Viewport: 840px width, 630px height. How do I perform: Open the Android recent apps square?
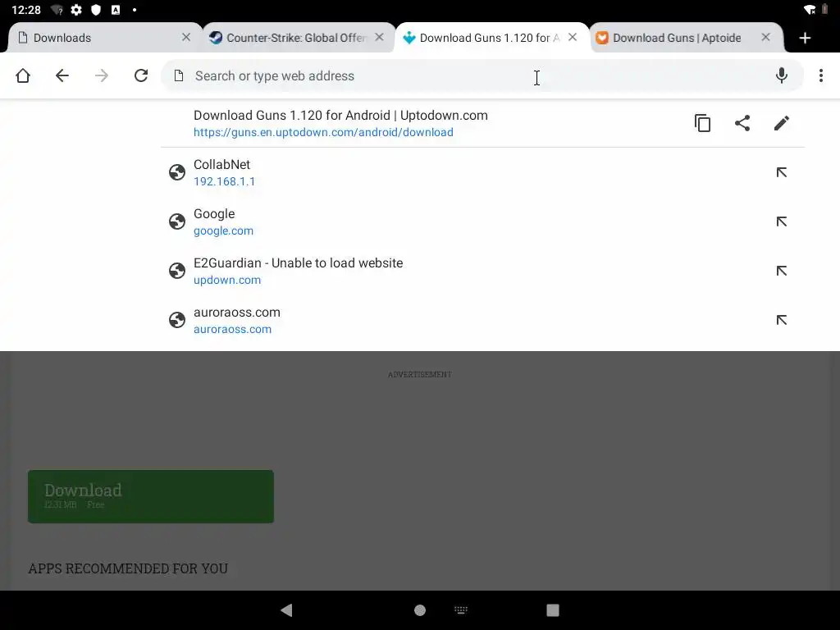coord(553,610)
